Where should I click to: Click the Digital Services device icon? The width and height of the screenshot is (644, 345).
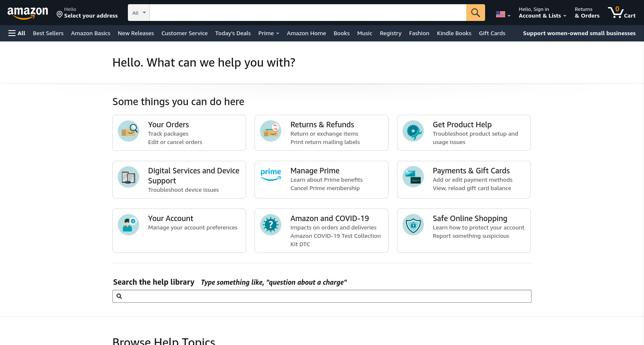point(129,177)
